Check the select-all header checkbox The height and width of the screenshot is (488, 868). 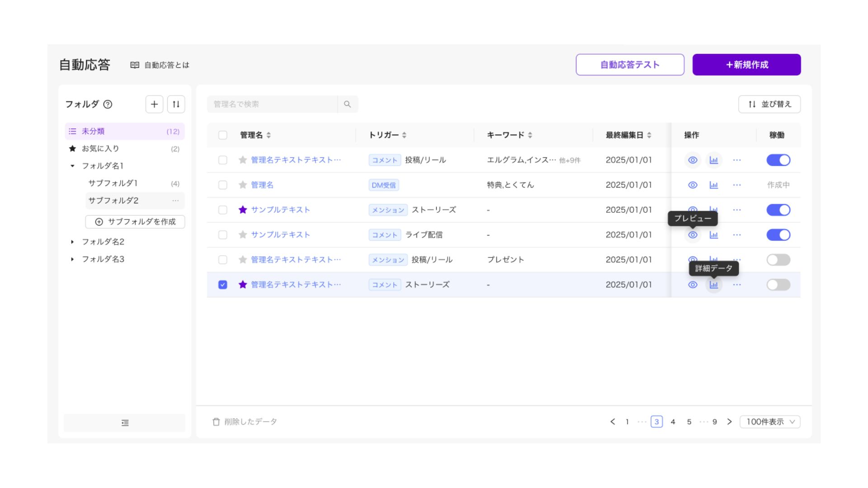point(222,135)
